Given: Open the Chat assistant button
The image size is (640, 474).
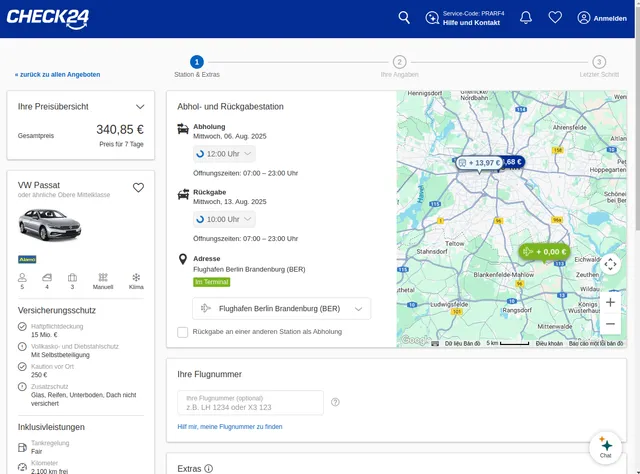Looking at the screenshot, I should [606, 447].
